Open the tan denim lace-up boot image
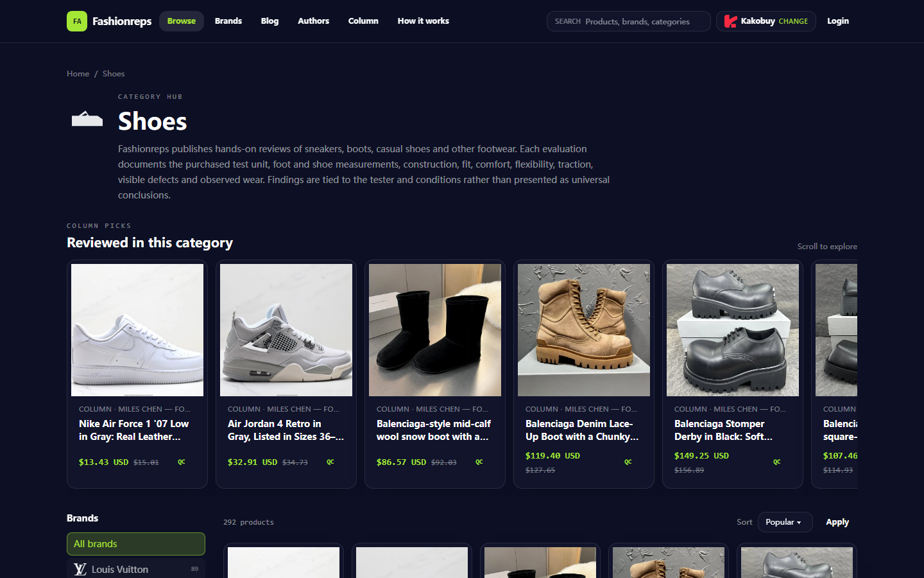Image resolution: width=924 pixels, height=578 pixels. point(584,330)
